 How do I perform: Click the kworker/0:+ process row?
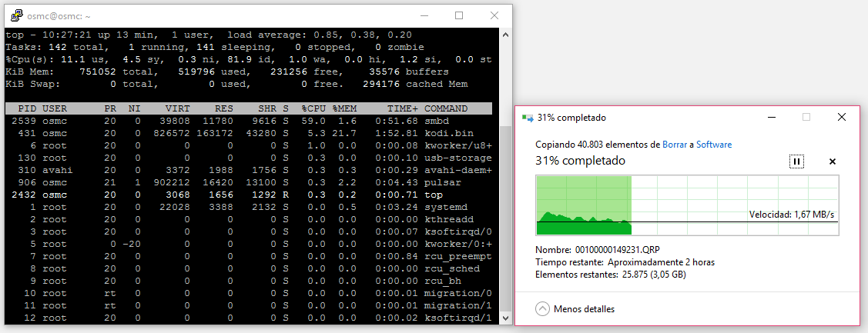(249, 244)
